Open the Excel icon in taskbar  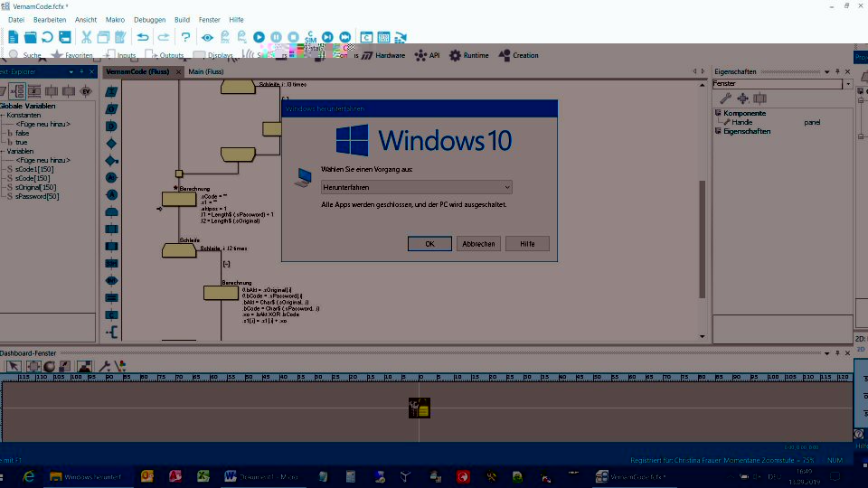[x=203, y=476]
